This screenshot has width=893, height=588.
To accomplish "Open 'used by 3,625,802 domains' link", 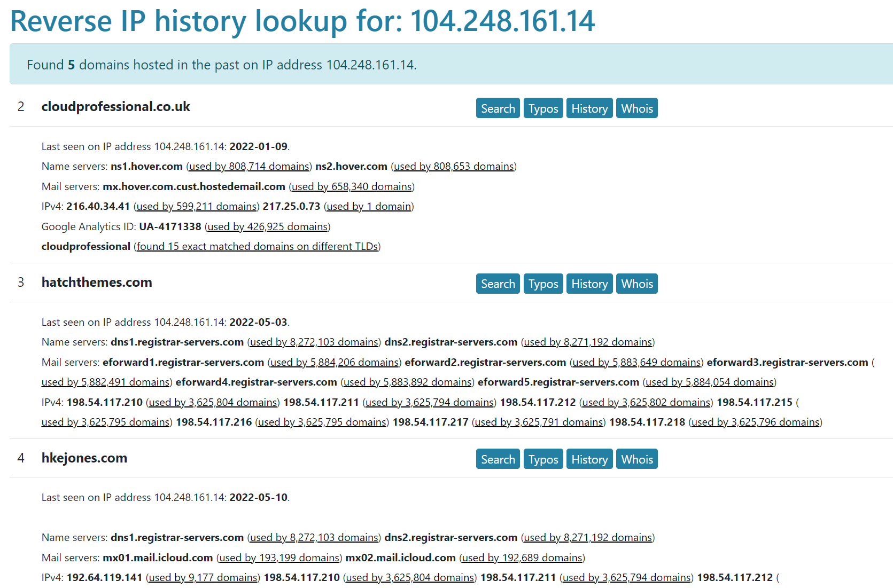I will (x=647, y=402).
